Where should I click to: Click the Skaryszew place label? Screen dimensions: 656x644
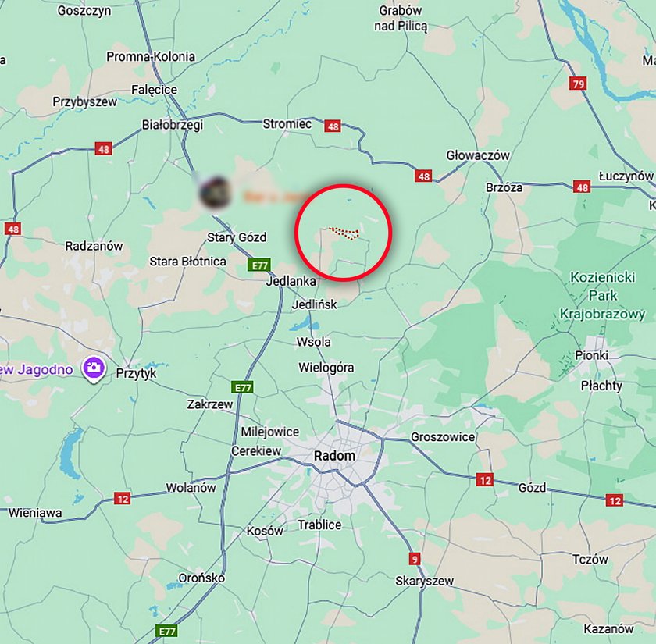click(x=424, y=581)
